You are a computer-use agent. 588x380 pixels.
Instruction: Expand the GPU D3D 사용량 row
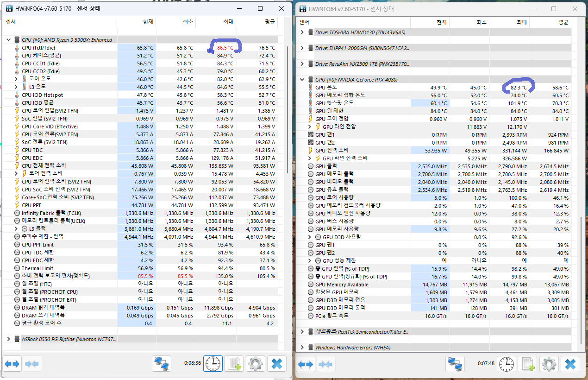310,237
